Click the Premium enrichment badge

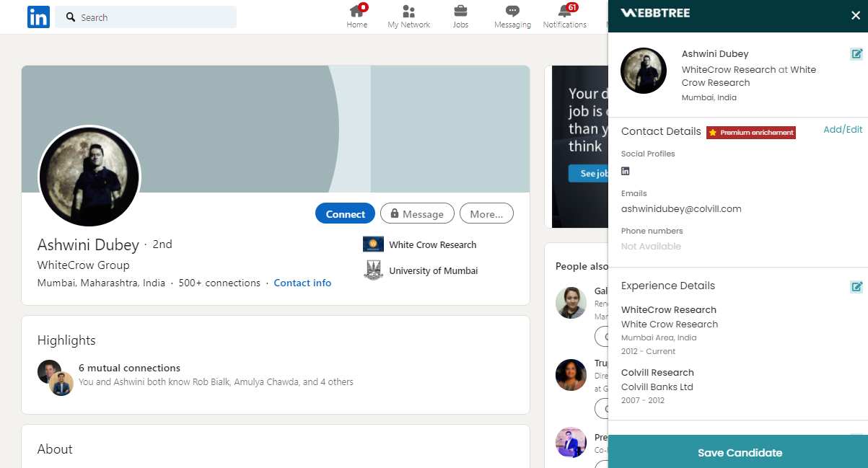point(750,133)
